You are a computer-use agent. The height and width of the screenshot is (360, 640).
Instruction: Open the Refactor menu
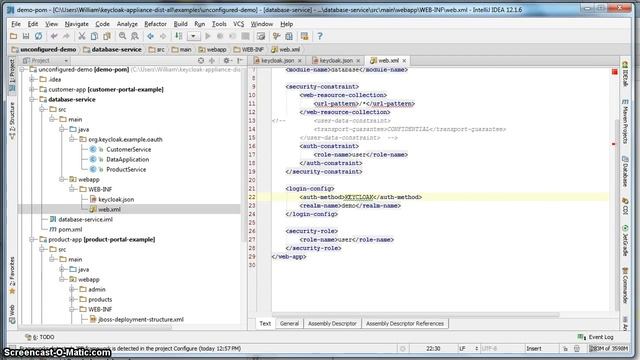[x=156, y=24]
